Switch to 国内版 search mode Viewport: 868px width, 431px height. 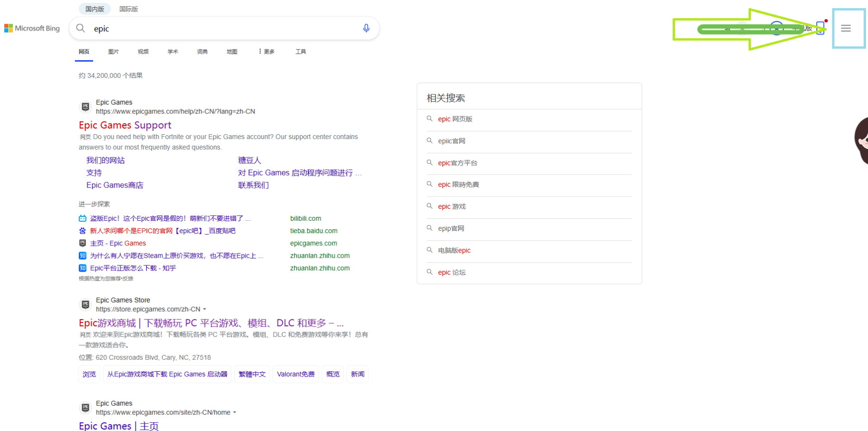[94, 9]
